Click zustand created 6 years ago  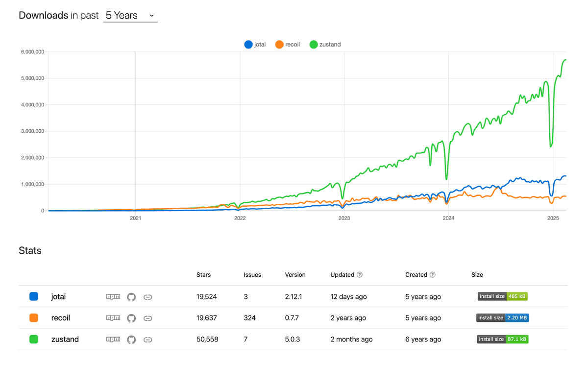[423, 339]
